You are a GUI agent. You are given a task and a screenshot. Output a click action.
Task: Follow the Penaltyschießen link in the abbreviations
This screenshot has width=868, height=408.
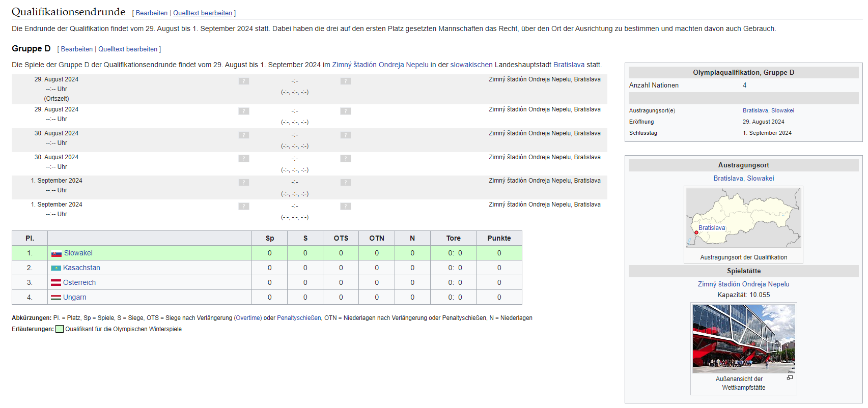(299, 318)
